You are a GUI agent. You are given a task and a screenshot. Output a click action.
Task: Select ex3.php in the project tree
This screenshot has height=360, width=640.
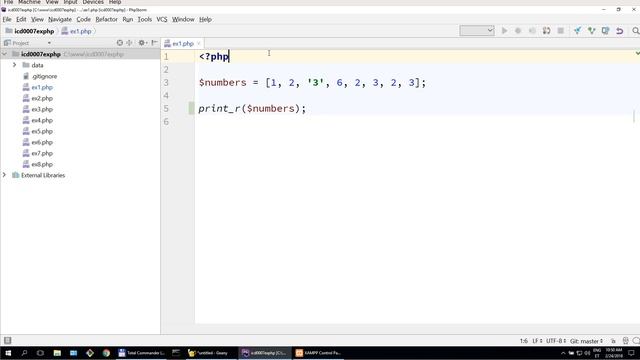(42, 109)
